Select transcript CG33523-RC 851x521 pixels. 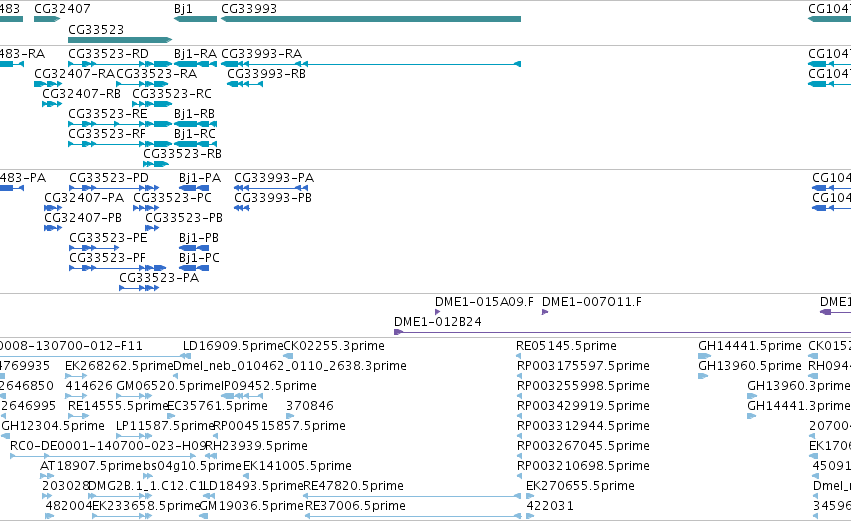[172, 94]
